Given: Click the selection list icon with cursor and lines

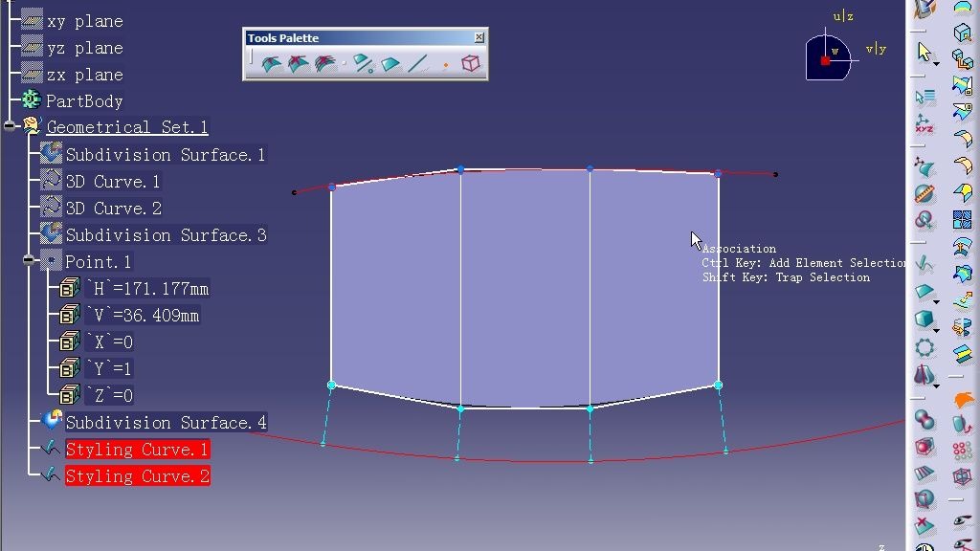Looking at the screenshot, I should click(925, 97).
